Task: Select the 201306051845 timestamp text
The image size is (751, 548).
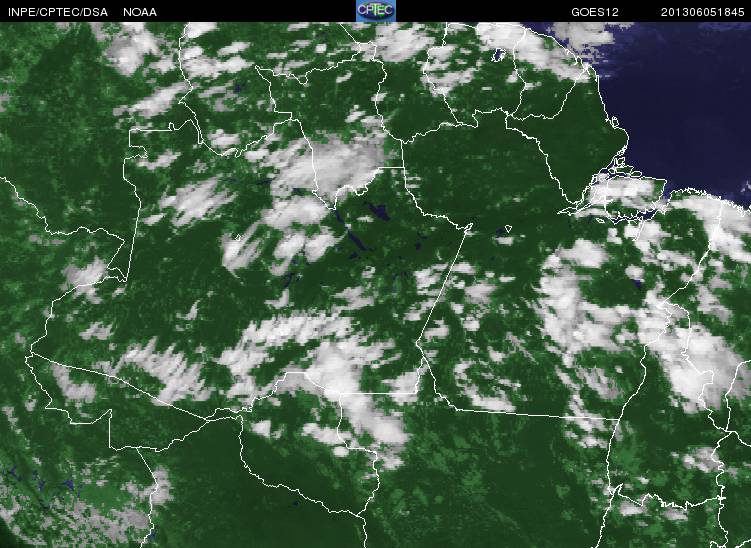Action: coord(703,12)
